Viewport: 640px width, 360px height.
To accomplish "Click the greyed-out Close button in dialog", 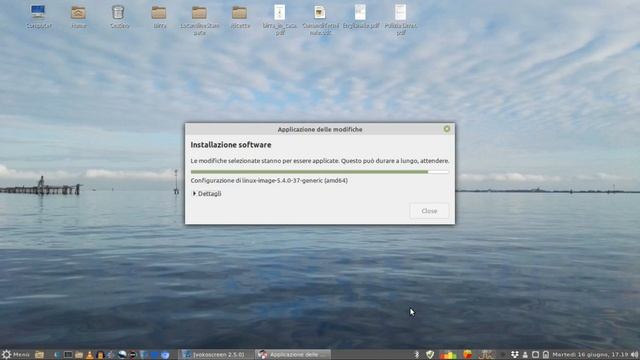I will 429,211.
